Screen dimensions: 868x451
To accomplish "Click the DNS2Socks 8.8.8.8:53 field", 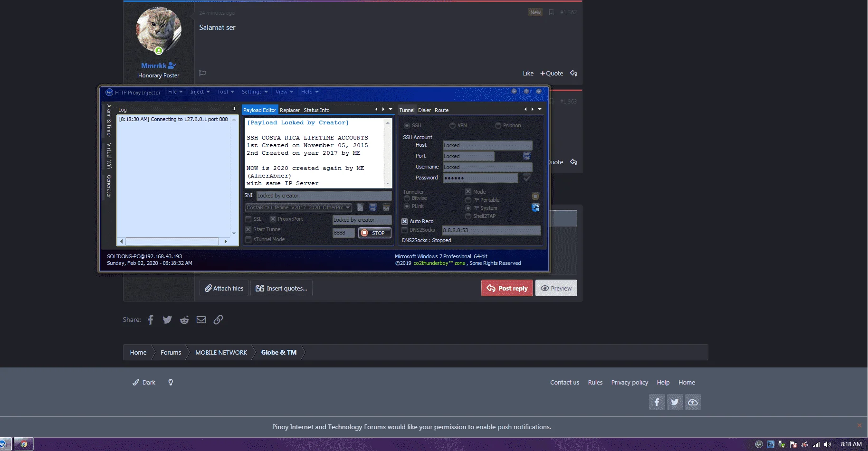I will 491,230.
